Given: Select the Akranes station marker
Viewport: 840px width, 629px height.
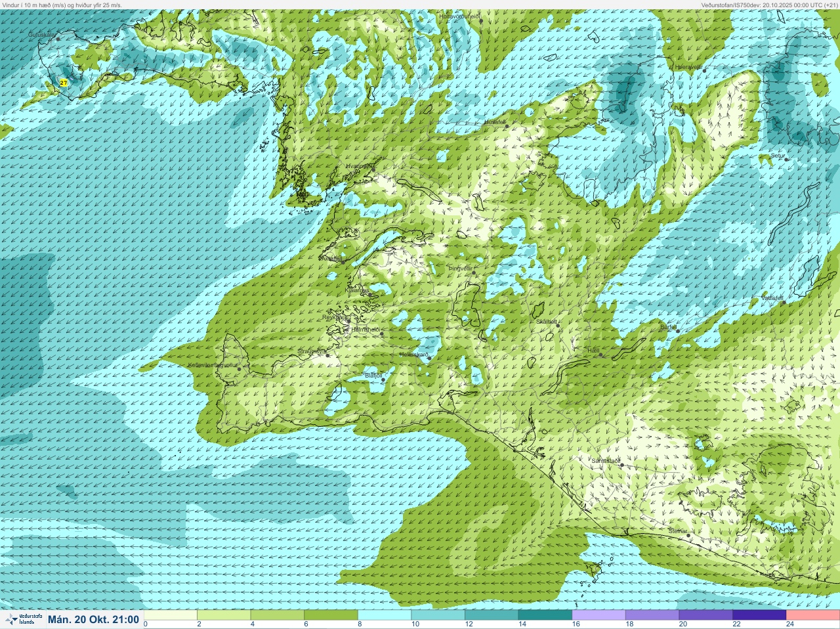Looking at the screenshot, I should (x=343, y=261).
